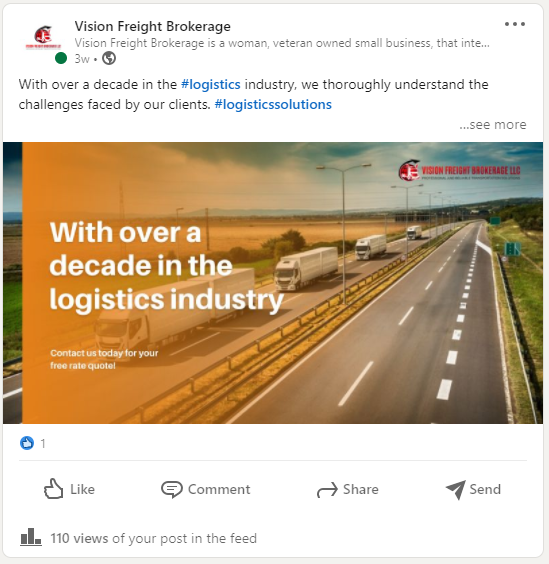This screenshot has width=549, height=564.
Task: Open the Comment box via Comment label
Action: 219,490
